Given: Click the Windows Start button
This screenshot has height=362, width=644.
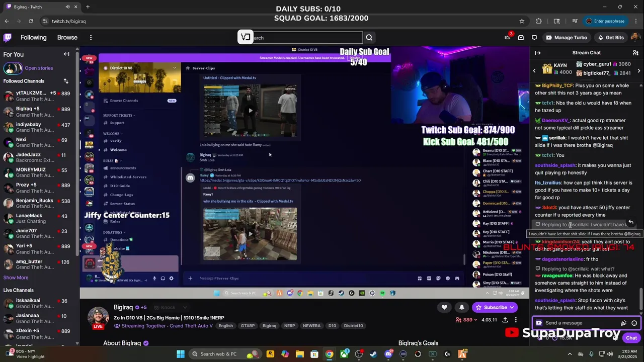Looking at the screenshot, I should point(180,354).
